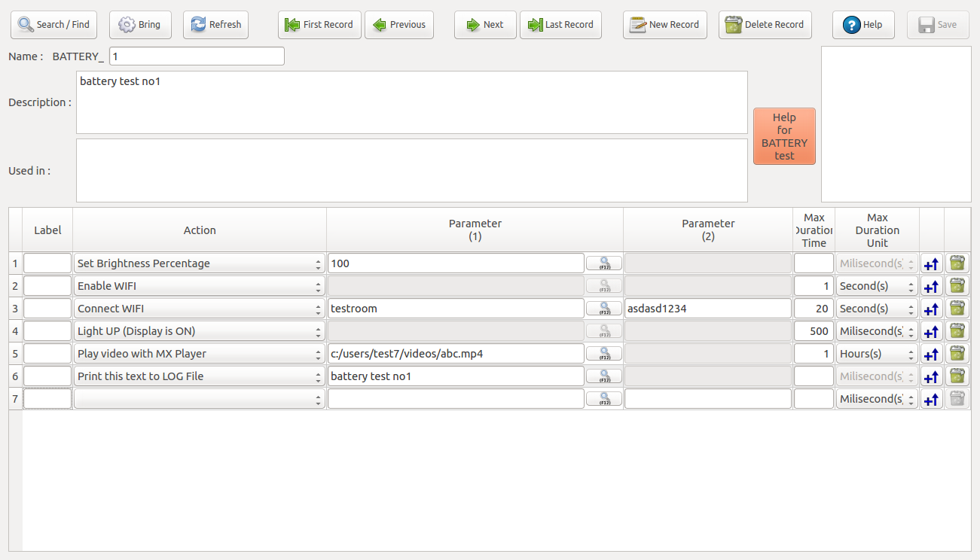Open Help for BATTERY test
980x560 pixels.
[784, 136]
